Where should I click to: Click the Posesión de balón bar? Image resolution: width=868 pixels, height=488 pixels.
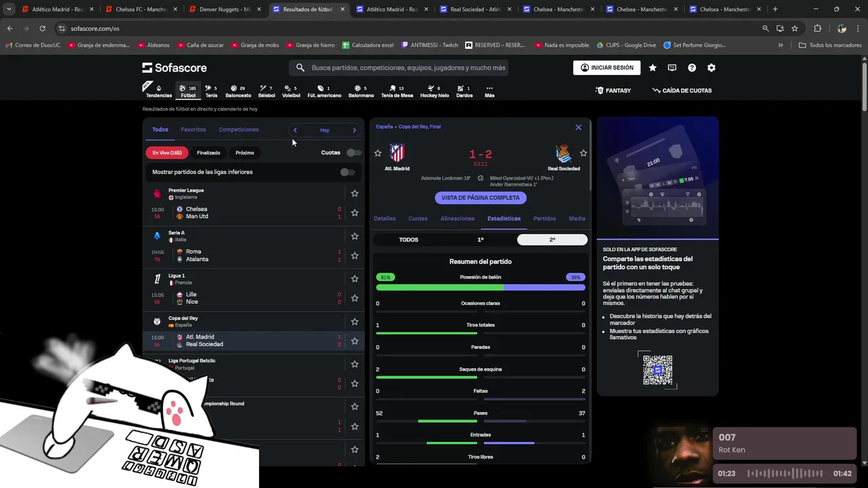point(481,287)
